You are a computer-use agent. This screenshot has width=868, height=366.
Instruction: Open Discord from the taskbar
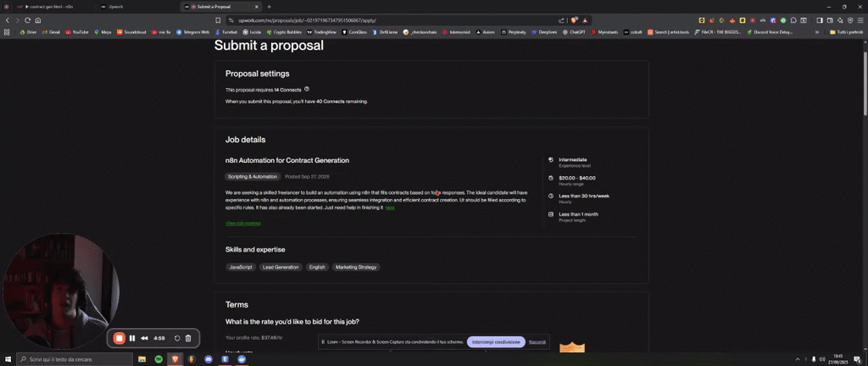209,359
